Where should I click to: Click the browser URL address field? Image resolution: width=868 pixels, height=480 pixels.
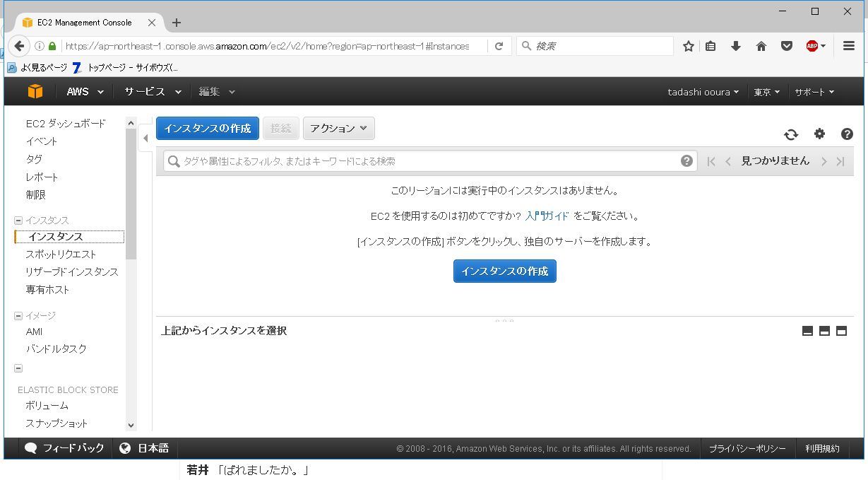pyautogui.click(x=267, y=46)
